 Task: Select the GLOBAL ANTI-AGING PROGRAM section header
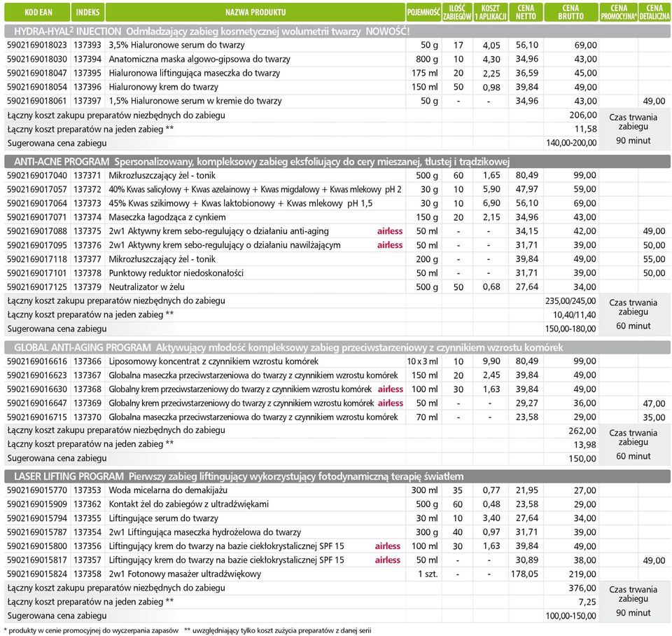pos(337,347)
